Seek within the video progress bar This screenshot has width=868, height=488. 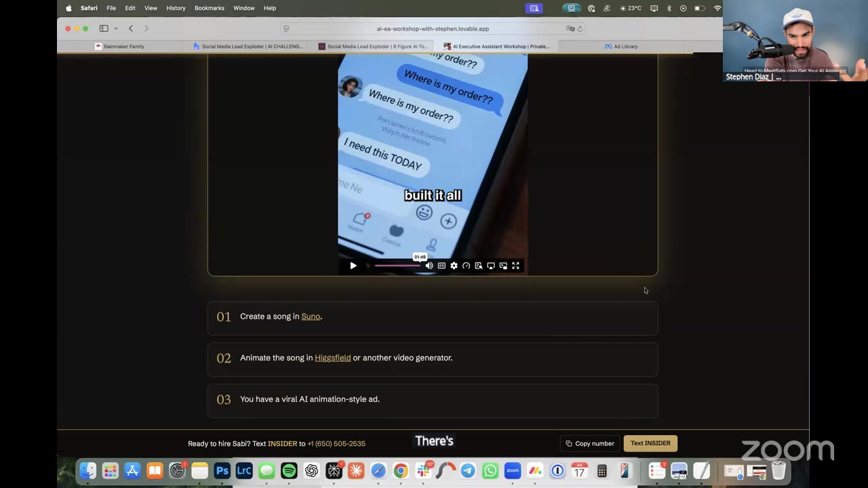397,266
